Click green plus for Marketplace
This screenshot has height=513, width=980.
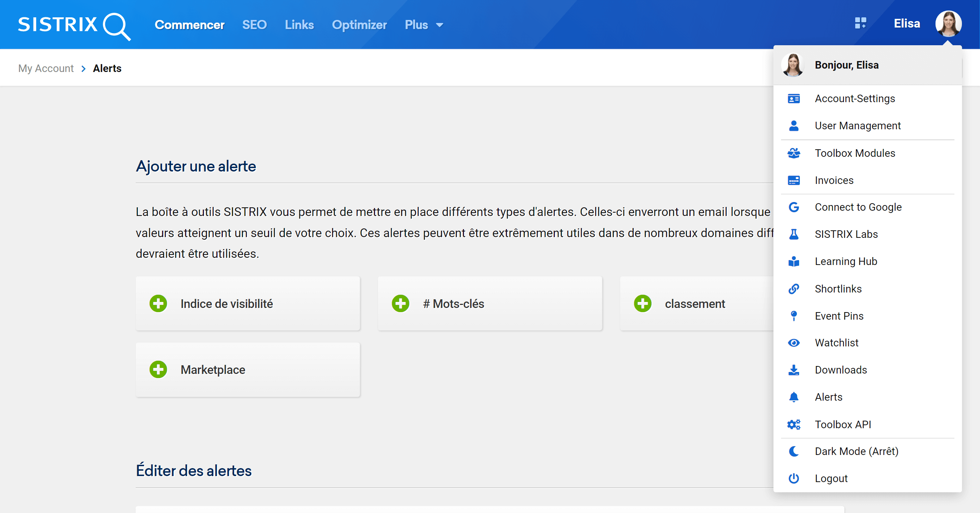pos(158,369)
